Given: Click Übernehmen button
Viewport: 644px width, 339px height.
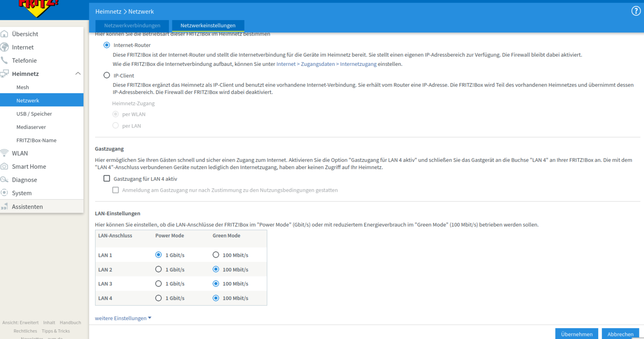Looking at the screenshot, I should tap(577, 334).
